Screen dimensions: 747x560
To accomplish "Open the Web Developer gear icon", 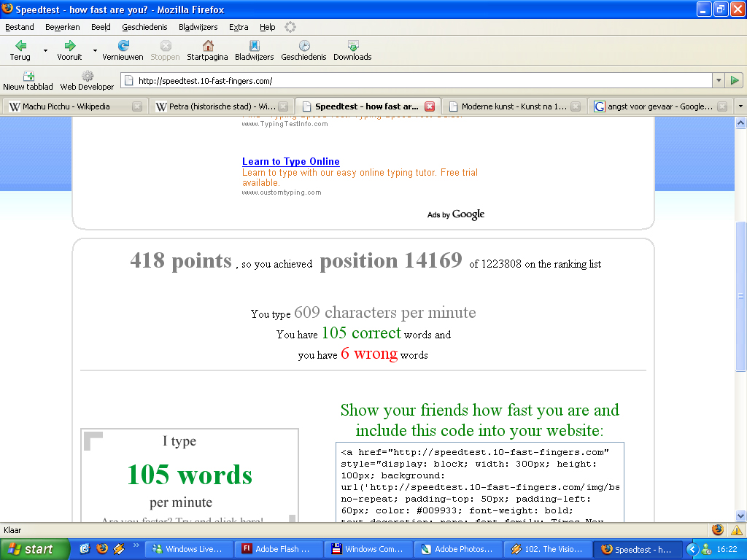I will [x=88, y=77].
